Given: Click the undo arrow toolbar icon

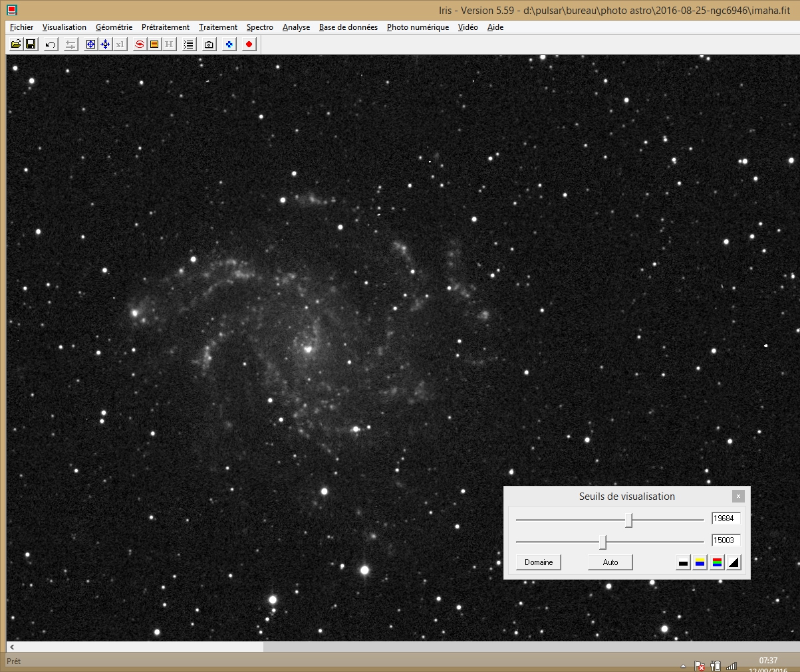Looking at the screenshot, I should [51, 45].
